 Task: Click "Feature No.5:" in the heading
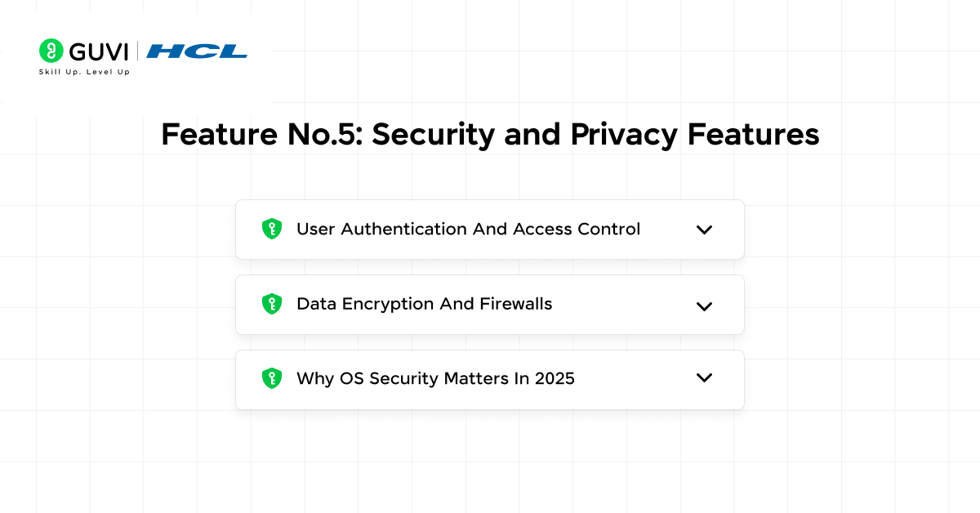click(x=261, y=135)
